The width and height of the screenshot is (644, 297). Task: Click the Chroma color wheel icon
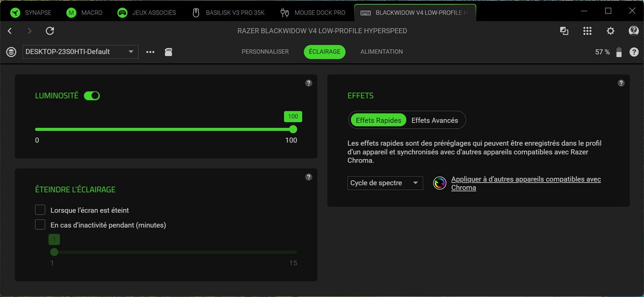(440, 183)
